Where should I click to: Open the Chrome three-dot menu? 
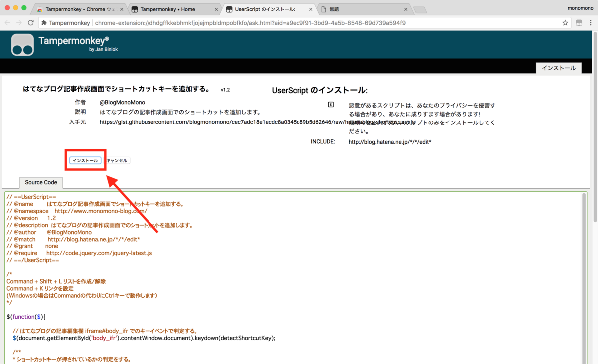[x=591, y=23]
